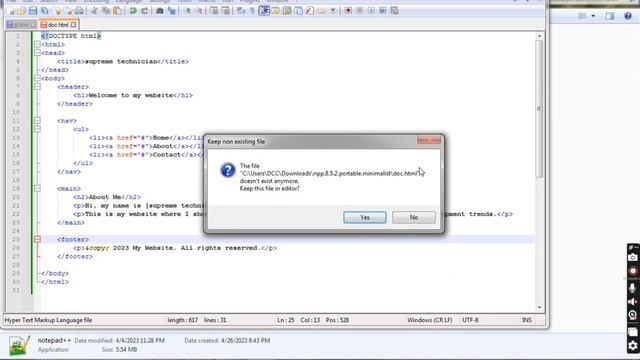Click the Save All toolbar icon
The image size is (640, 360).
44,11
